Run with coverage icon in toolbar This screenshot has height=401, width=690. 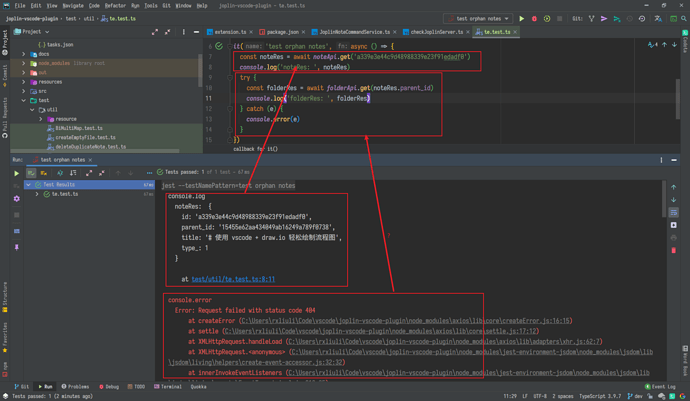[x=547, y=18]
